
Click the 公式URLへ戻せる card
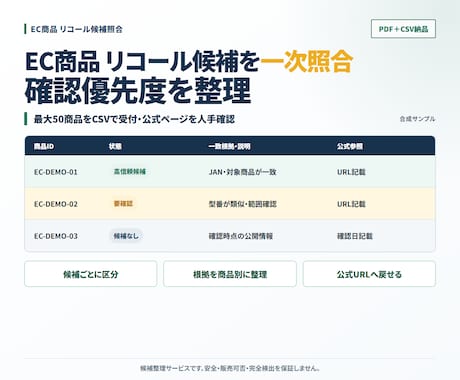click(369, 274)
